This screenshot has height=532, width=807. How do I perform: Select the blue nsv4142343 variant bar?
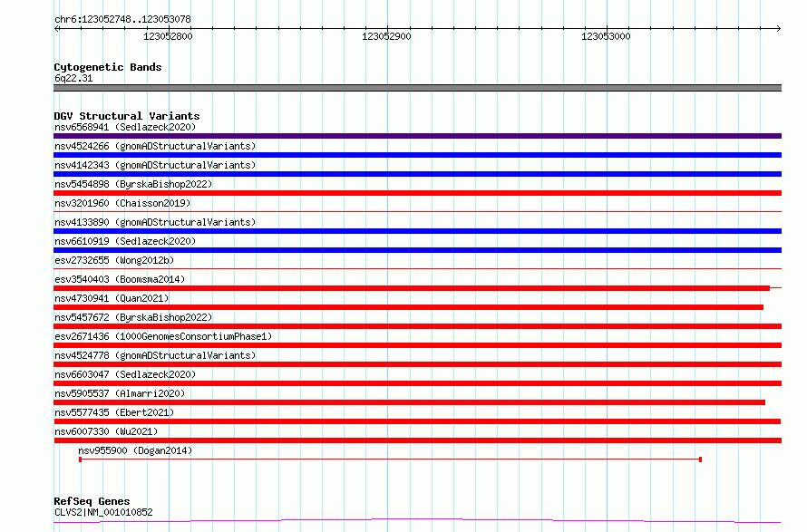417,174
